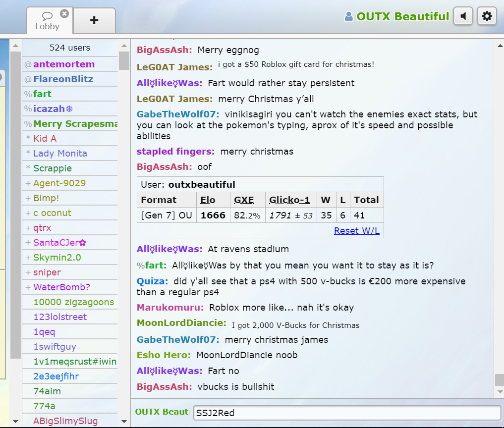Viewport: 504px width, 428px height.
Task: Click the left pane scrollbar down arrow
Action: click(x=15, y=421)
